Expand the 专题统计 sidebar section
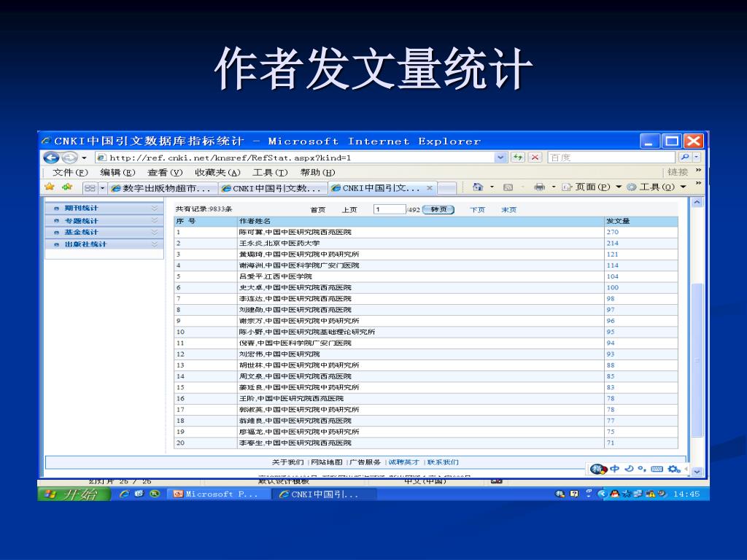This screenshot has height=560, width=747. click(x=105, y=220)
